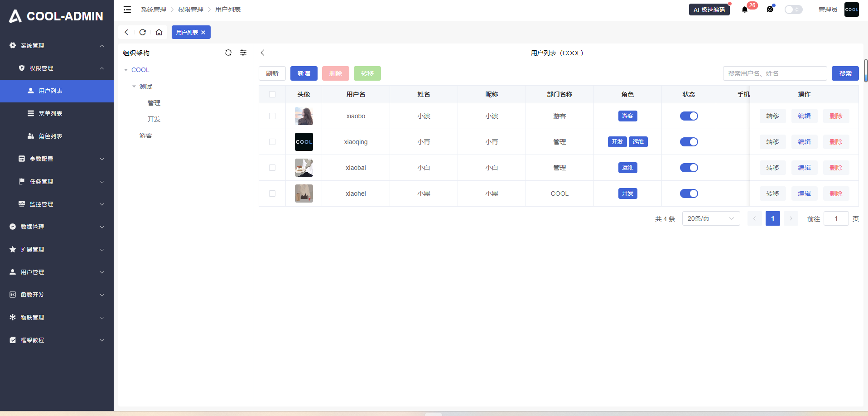The height and width of the screenshot is (416, 868).
Task: Refresh the 组织架构 tree
Action: 228,53
